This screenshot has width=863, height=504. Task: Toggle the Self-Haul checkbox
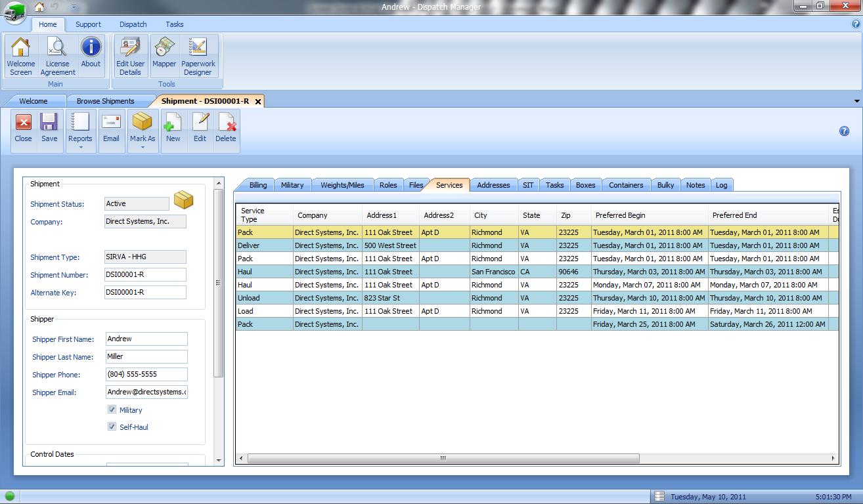112,427
